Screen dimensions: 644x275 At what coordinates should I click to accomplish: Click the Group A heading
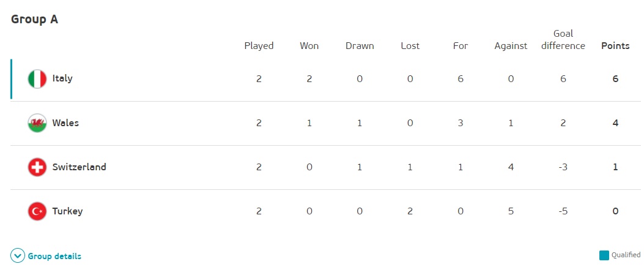pyautogui.click(x=34, y=20)
